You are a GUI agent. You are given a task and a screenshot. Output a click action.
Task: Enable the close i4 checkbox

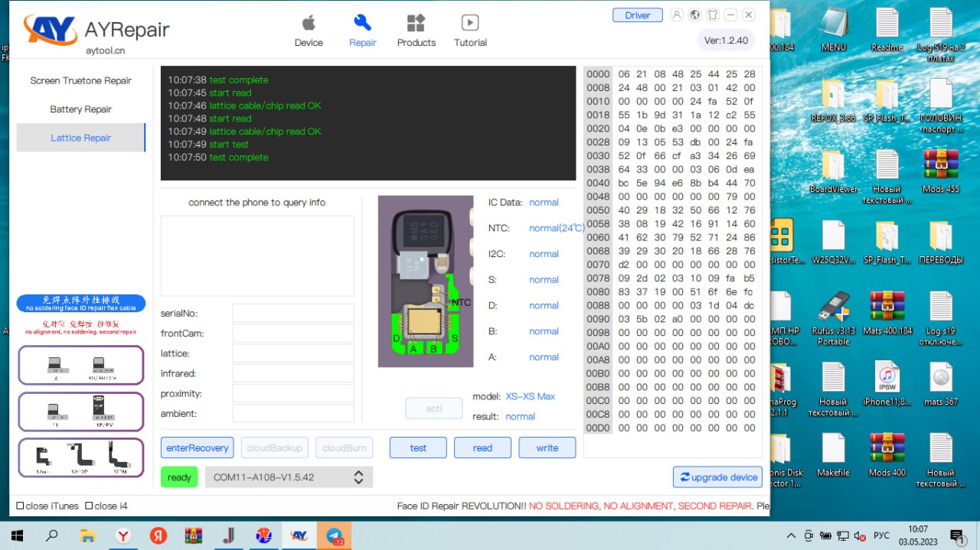[x=89, y=506]
